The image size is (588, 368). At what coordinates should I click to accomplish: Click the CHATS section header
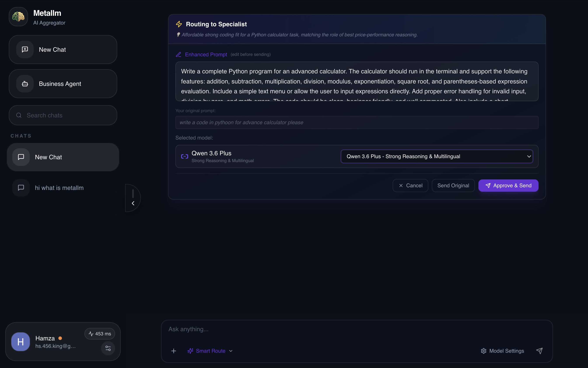coord(21,136)
